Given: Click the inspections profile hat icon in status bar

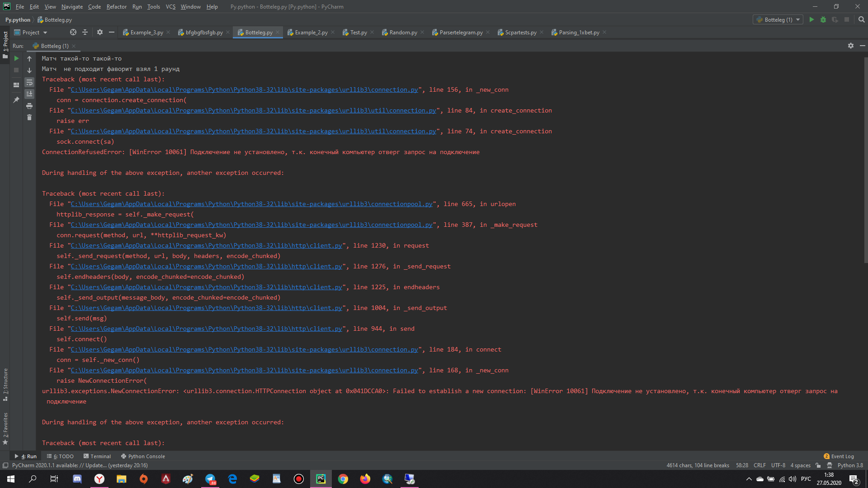Looking at the screenshot, I should [830, 465].
